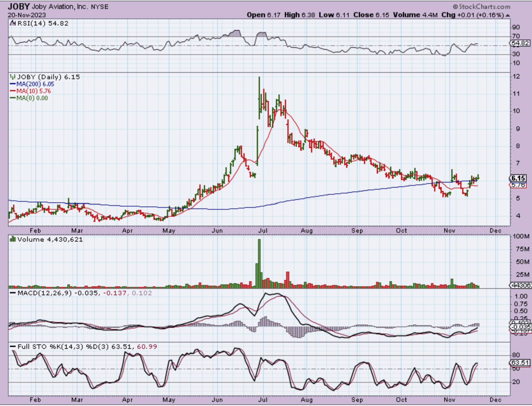The height and width of the screenshot is (406, 532).
Task: Click the black line marker before MACD(12,26,9)
Action: tap(13, 293)
